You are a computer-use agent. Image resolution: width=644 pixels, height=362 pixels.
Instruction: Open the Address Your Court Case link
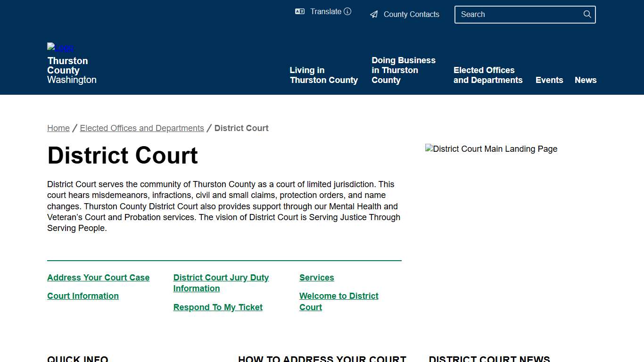98,277
